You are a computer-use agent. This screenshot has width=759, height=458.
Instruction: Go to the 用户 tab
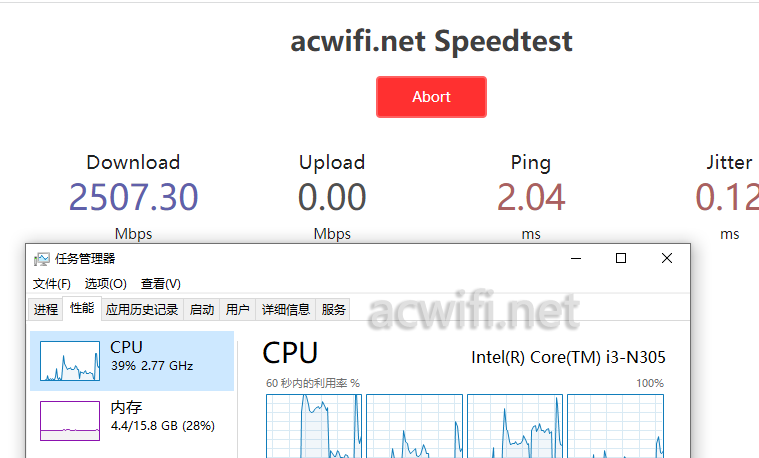tap(238, 309)
